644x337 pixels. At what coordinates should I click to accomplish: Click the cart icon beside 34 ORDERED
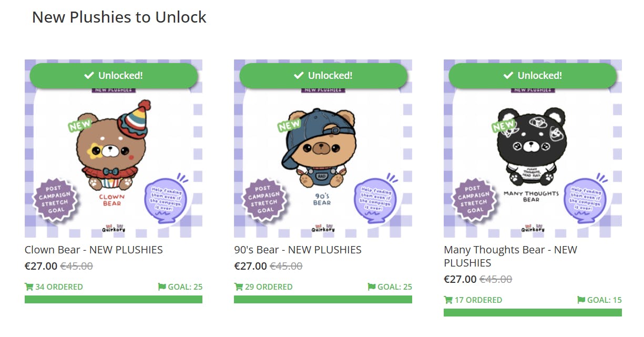pos(29,287)
